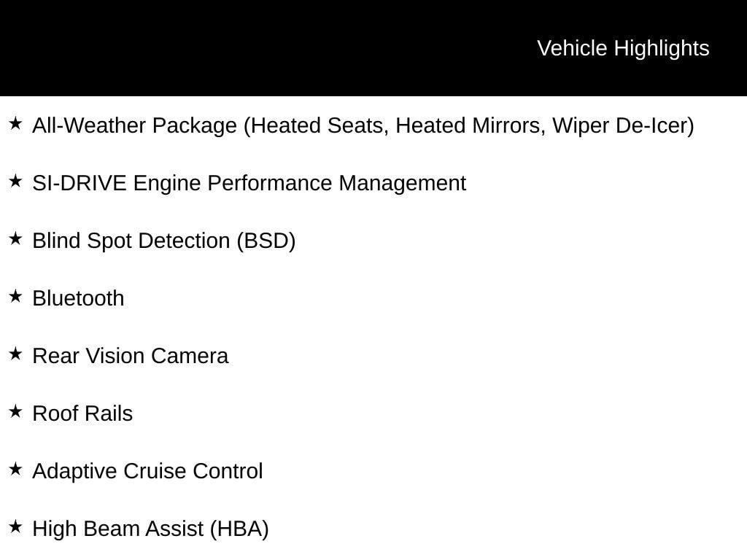Click the Blind Spot Detection (BSD) text

(163, 241)
